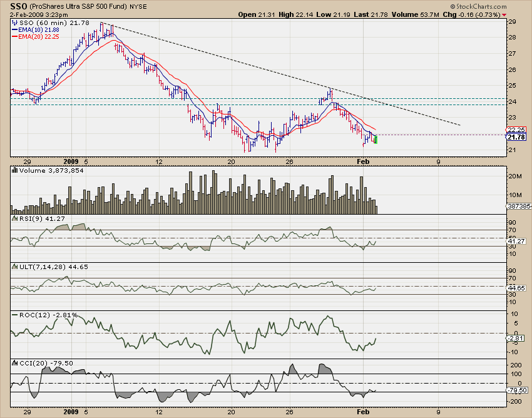This screenshot has width=532, height=418.
Task: Click the 29 price level on right axis
Action: click(513, 22)
